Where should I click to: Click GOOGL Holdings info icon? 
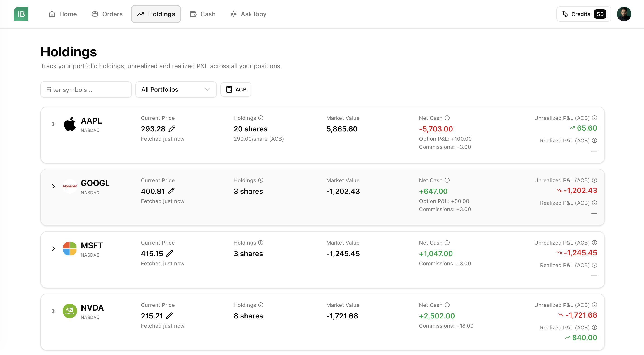pyautogui.click(x=261, y=180)
